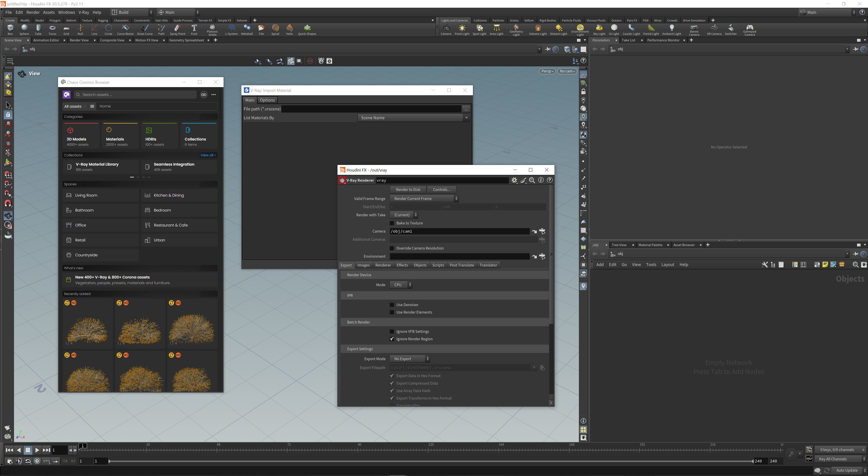Open the Quick Shapes tool
Screen dimensions: 868x476
307,30
